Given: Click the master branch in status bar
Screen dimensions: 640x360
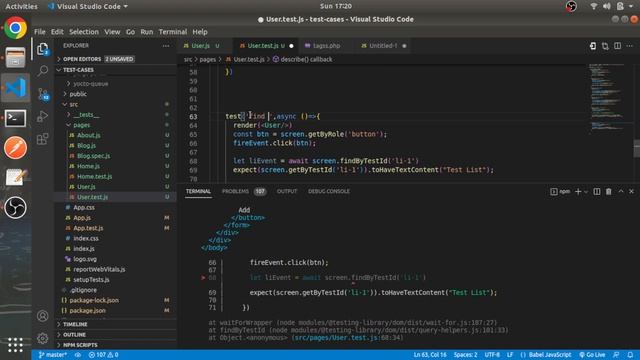Looking at the screenshot, I should (x=52, y=355).
